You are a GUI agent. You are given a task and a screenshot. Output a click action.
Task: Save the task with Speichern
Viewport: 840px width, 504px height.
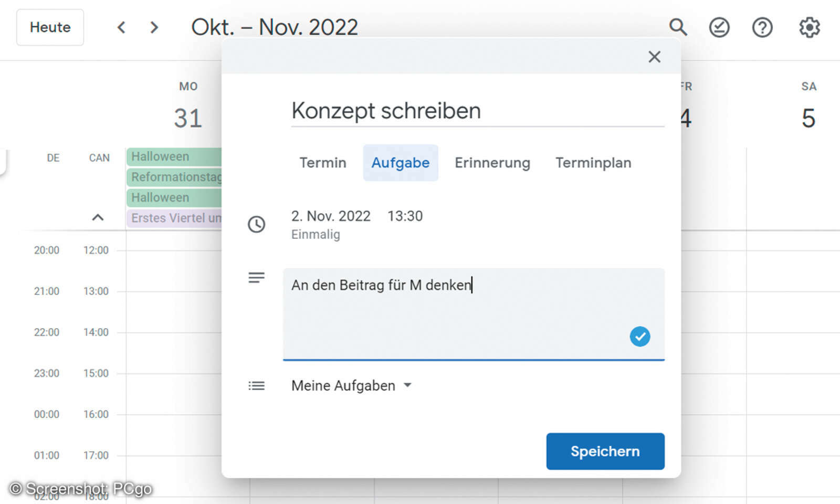pyautogui.click(x=605, y=451)
